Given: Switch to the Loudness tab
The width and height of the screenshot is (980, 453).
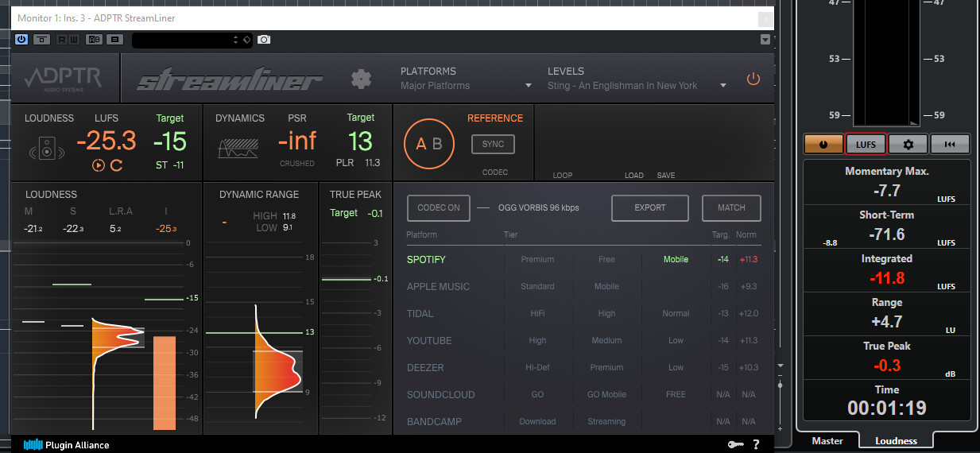Looking at the screenshot, I should pos(896,441).
